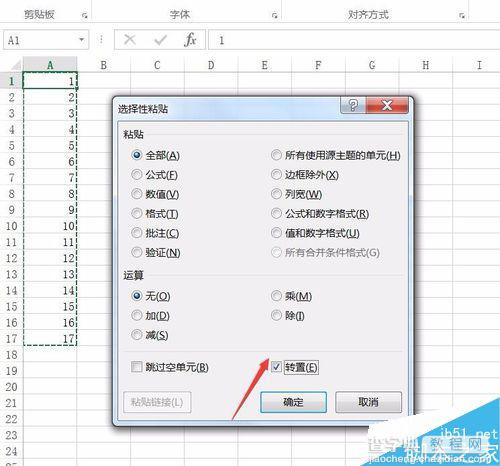Select row 17 header
The image size is (500, 466).
point(12,338)
